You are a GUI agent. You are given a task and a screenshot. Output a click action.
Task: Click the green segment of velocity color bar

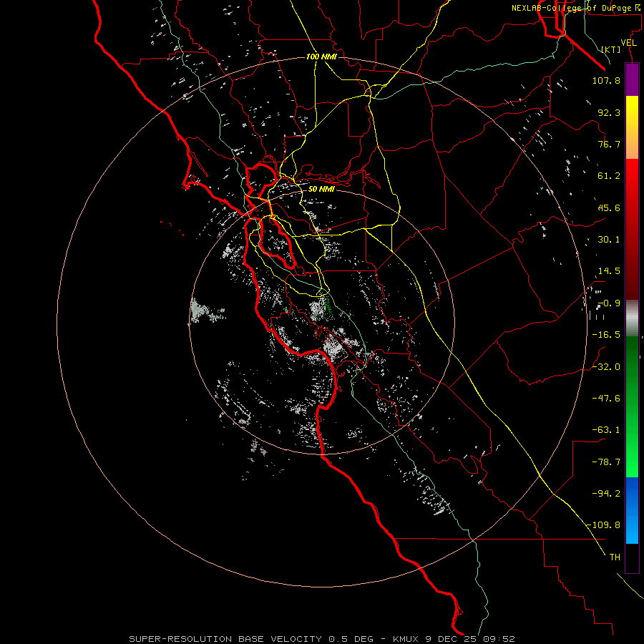pos(632,407)
